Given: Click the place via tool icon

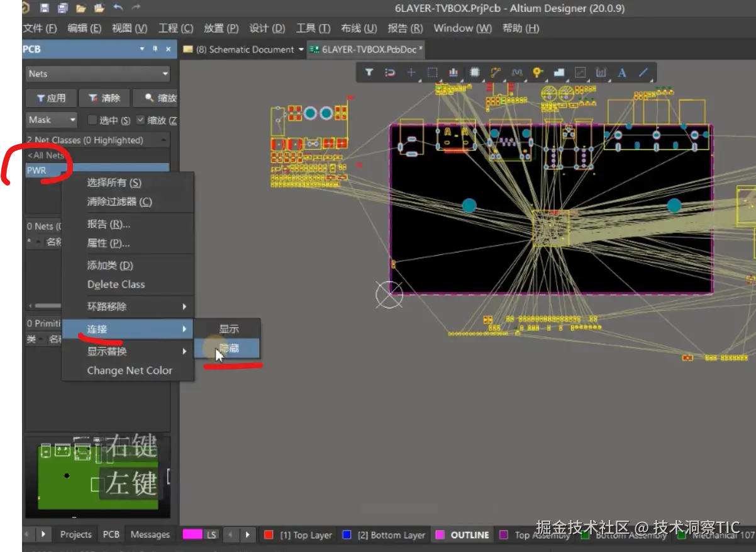Looking at the screenshot, I should click(538, 72).
